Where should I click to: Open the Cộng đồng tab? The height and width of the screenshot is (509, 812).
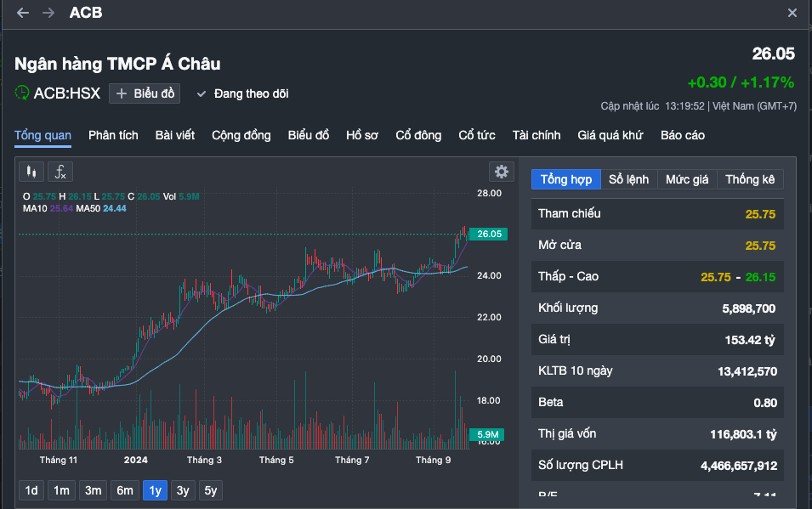[241, 136]
